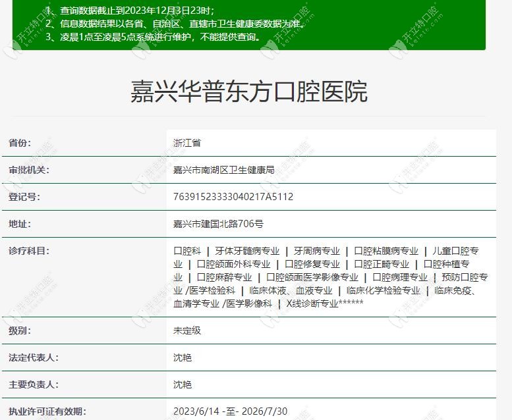
Task: Click the 口腔粘膜病专业 specialty text
Action: pyautogui.click(x=386, y=251)
